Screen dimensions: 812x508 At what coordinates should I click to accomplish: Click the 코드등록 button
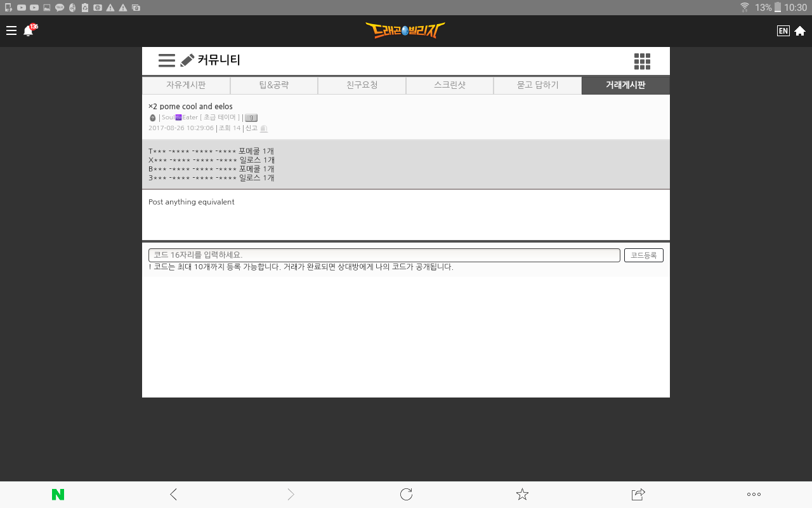coord(644,255)
